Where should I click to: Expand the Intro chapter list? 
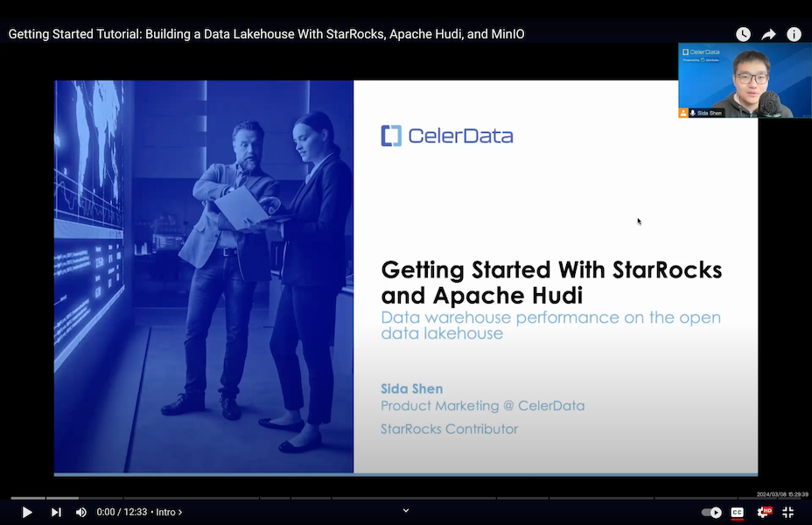point(169,512)
